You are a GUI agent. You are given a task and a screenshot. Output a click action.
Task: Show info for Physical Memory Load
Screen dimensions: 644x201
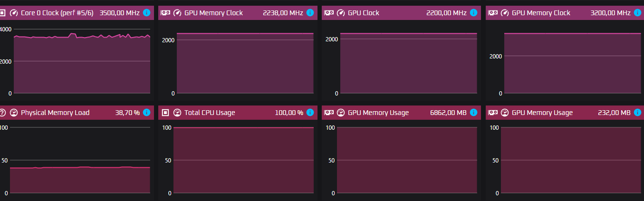click(146, 113)
